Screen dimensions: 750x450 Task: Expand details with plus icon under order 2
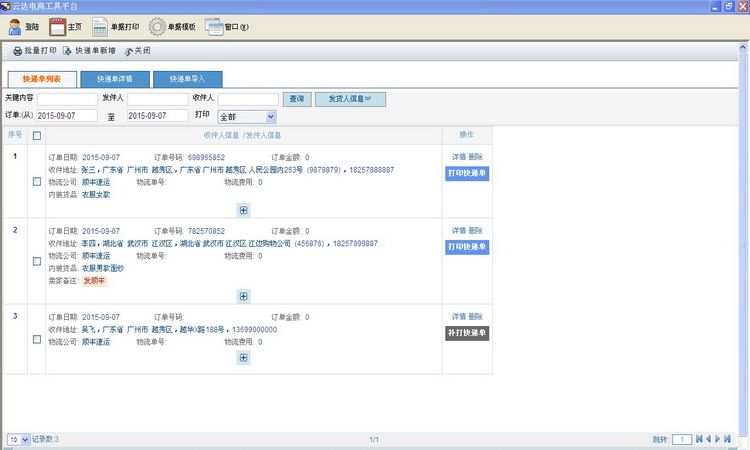click(x=244, y=296)
